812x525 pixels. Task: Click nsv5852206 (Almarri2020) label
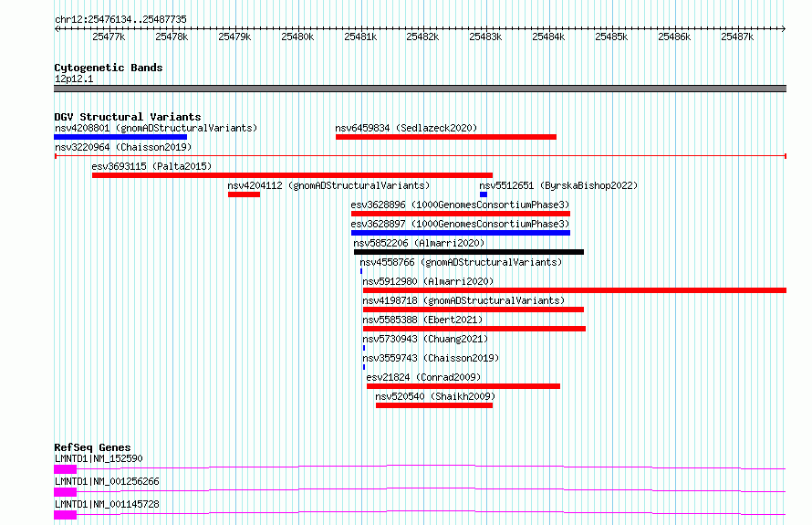coord(419,243)
